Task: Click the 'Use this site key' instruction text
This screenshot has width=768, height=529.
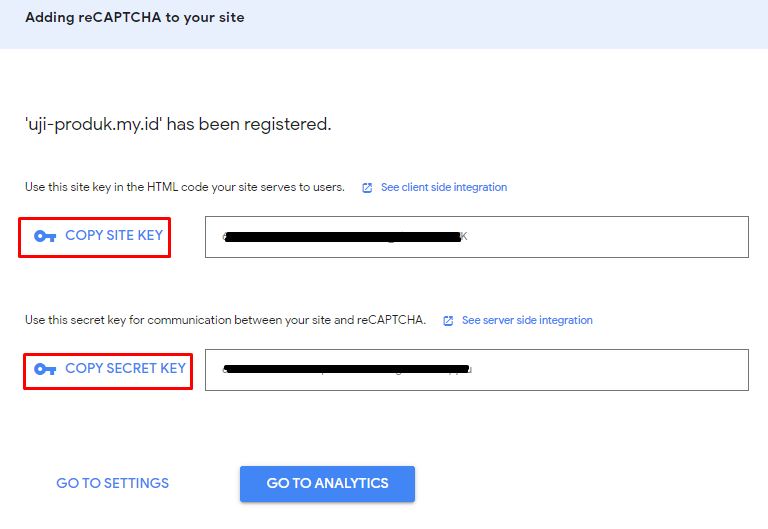Action: tap(185, 187)
